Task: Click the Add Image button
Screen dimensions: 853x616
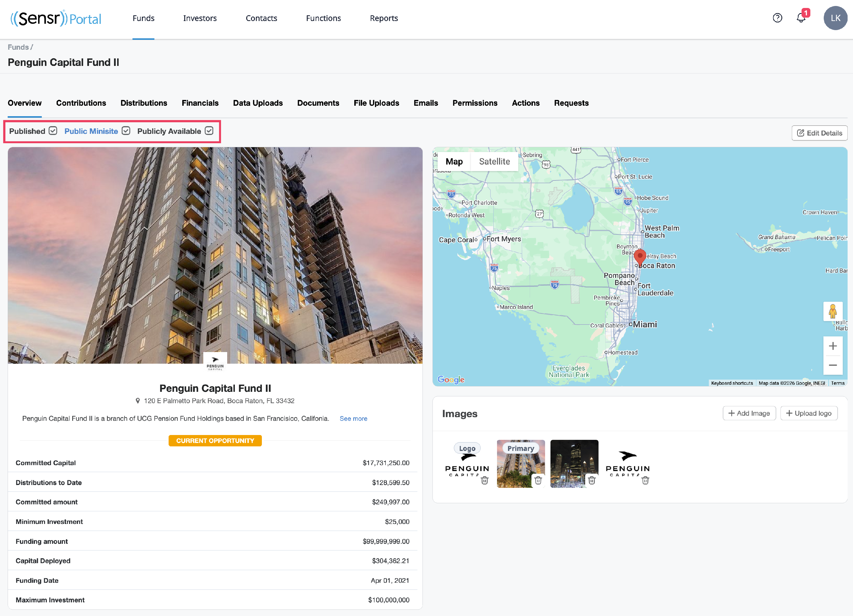Action: pos(749,413)
